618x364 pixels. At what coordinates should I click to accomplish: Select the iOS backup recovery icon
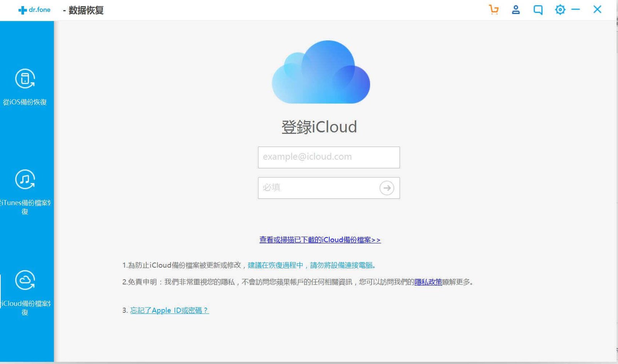(25, 79)
